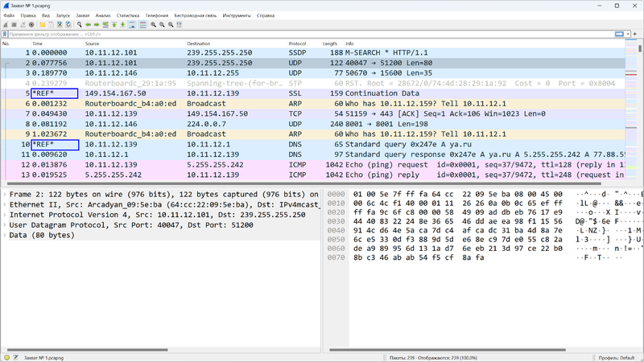Open the Запуск menu
Viewport: 644px width, 362px height.
click(63, 15)
